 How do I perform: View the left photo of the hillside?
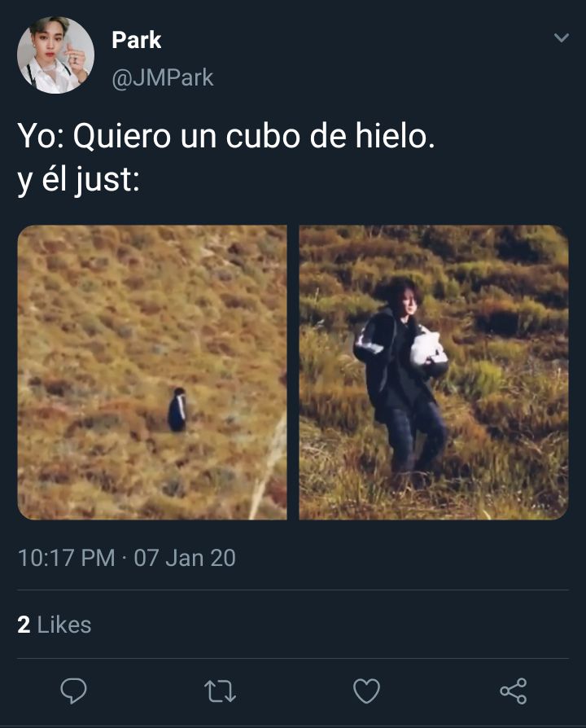[152, 372]
